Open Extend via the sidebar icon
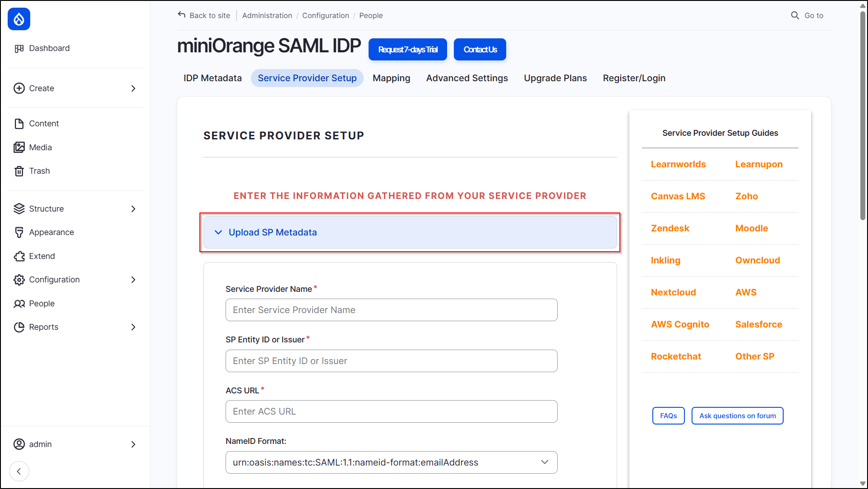868x489 pixels. click(x=19, y=256)
